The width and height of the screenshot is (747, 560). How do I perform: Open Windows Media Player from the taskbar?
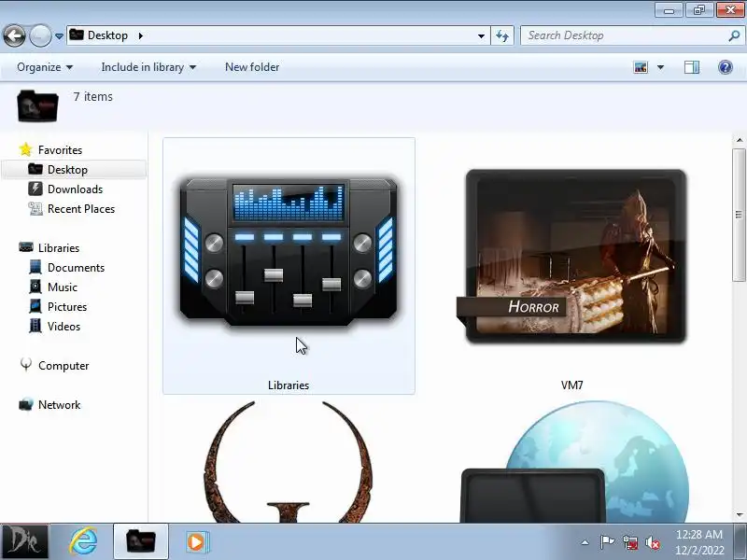tap(196, 542)
